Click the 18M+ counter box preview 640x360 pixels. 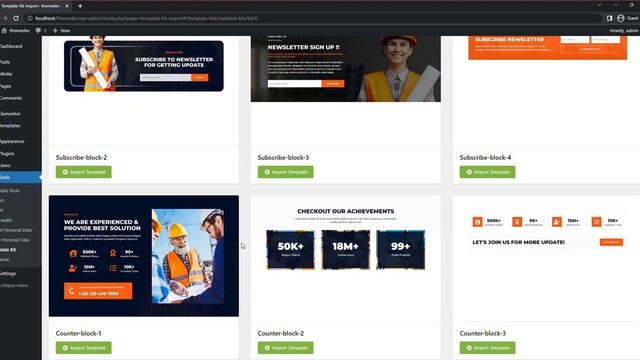pos(346,250)
